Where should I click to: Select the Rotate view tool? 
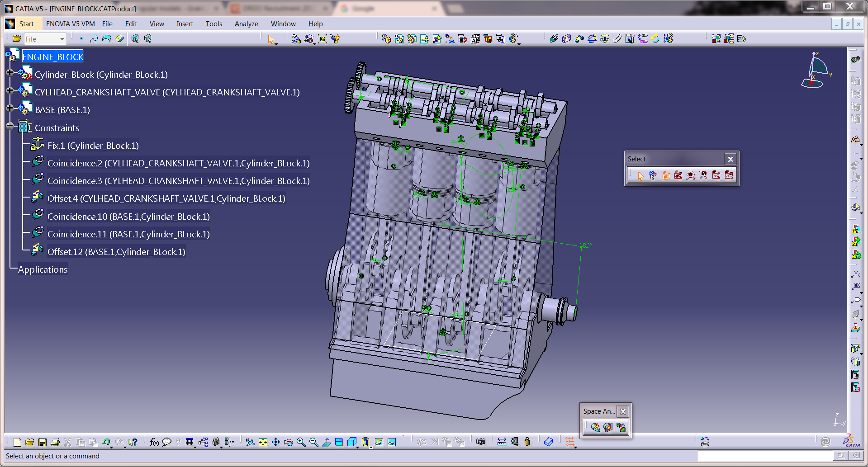(288, 442)
